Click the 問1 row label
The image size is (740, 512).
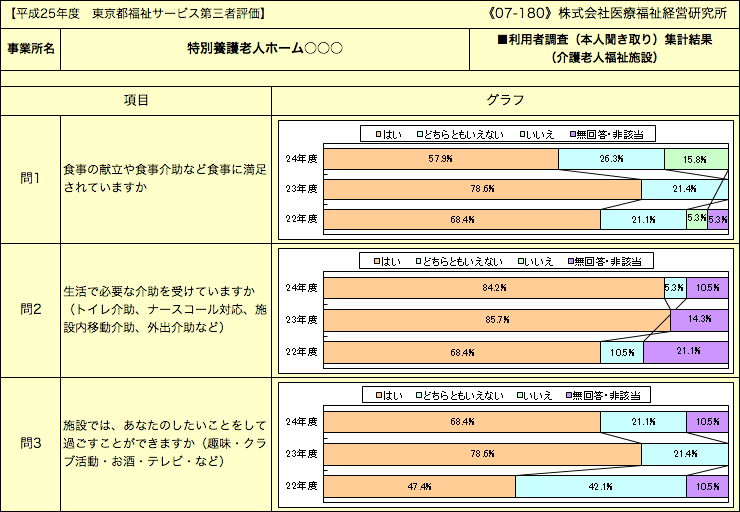pos(31,178)
